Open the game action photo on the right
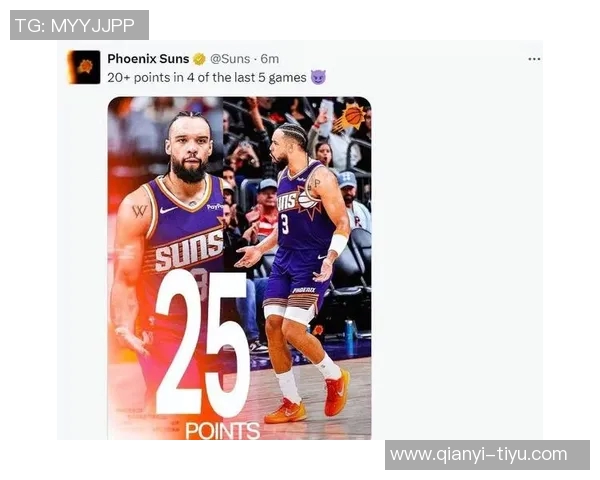The image size is (600, 480). pos(297,268)
